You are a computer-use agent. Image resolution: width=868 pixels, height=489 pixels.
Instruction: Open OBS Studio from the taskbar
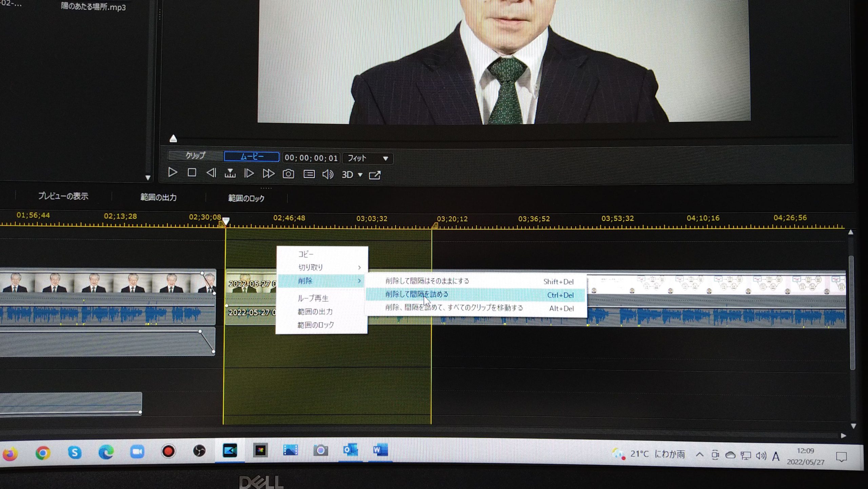click(199, 451)
